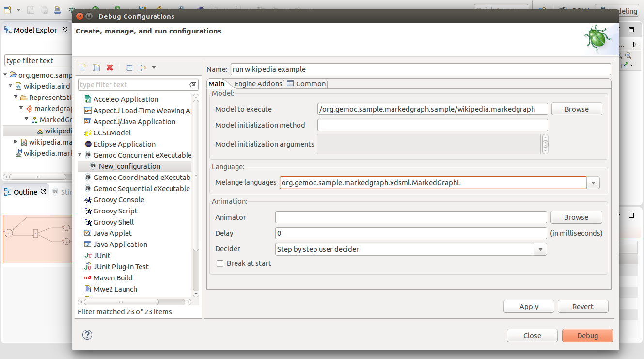
Task: Switch to Engine Addons tab
Action: click(x=258, y=83)
